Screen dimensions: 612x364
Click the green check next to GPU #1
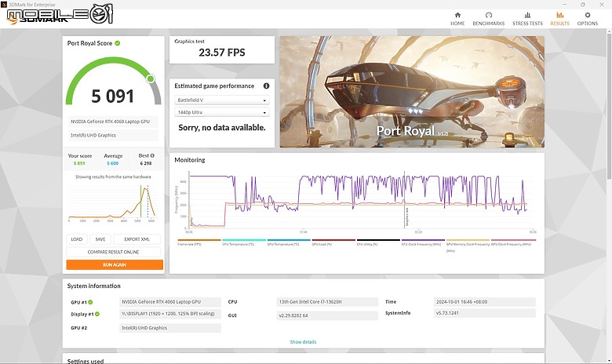[x=90, y=302]
